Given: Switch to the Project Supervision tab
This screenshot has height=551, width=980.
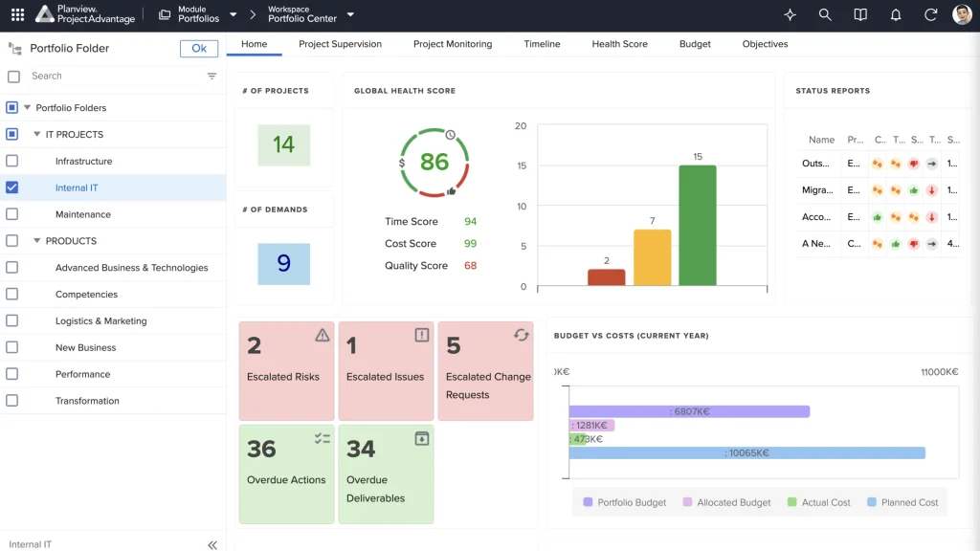Looking at the screenshot, I should pyautogui.click(x=340, y=44).
